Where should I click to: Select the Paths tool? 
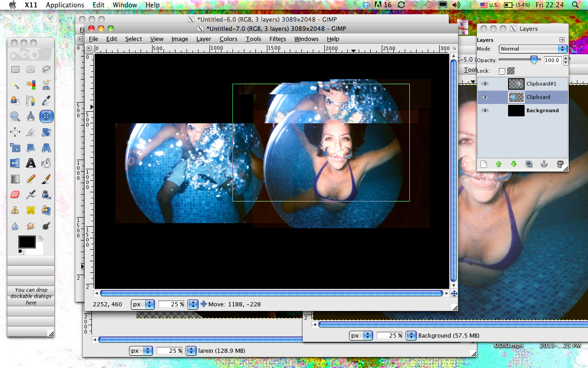pyautogui.click(x=31, y=101)
